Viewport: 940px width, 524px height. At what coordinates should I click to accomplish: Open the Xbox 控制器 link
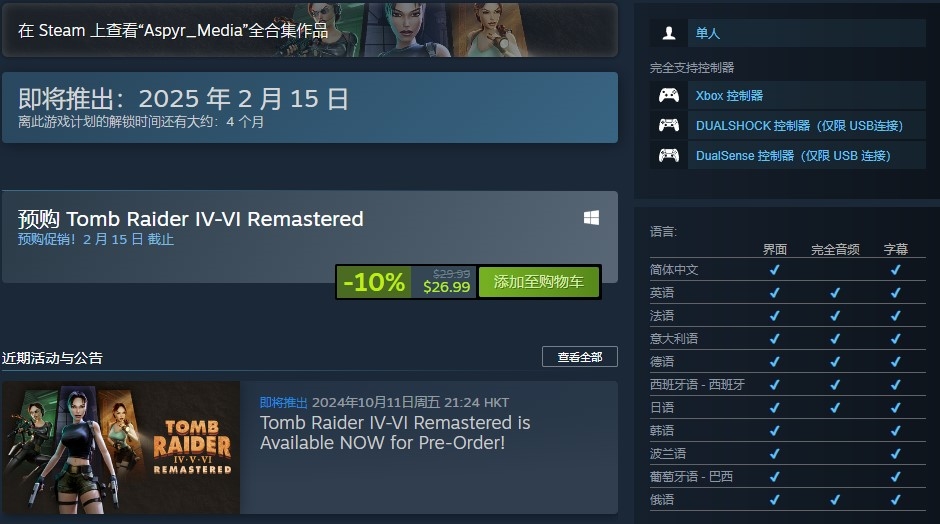(729, 95)
